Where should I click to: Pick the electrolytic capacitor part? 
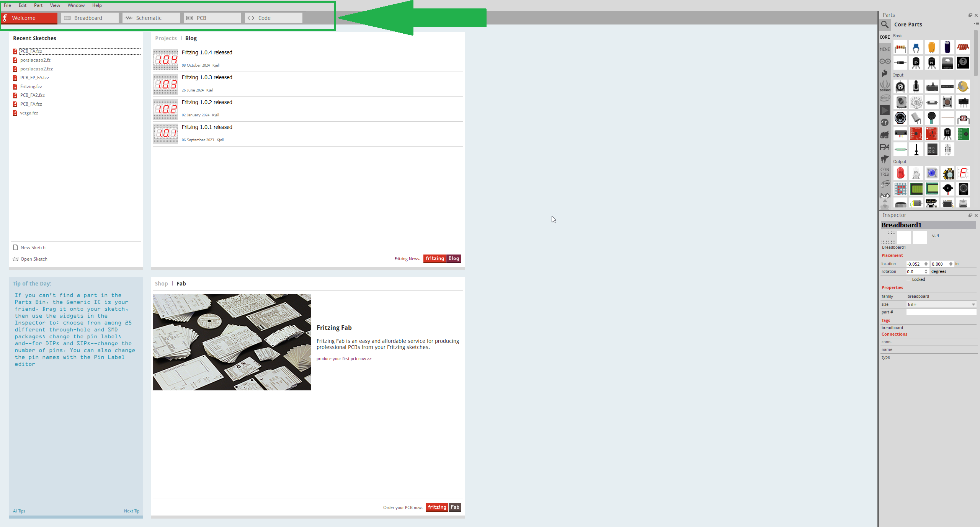(x=947, y=47)
